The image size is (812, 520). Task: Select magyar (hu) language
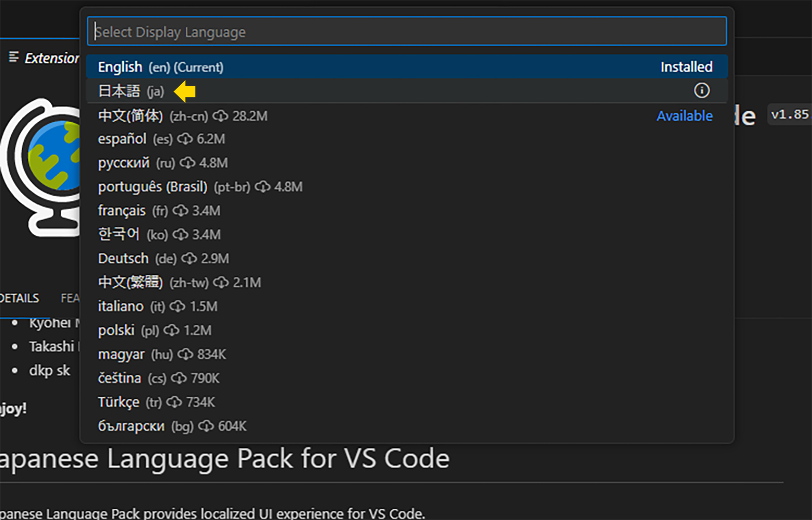[x=407, y=354]
